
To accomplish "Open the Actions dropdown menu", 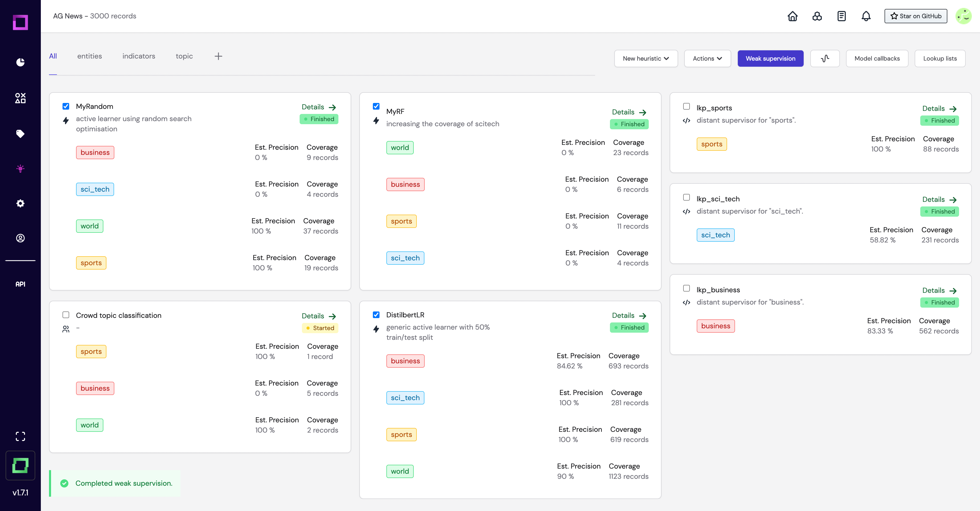I will coord(707,58).
